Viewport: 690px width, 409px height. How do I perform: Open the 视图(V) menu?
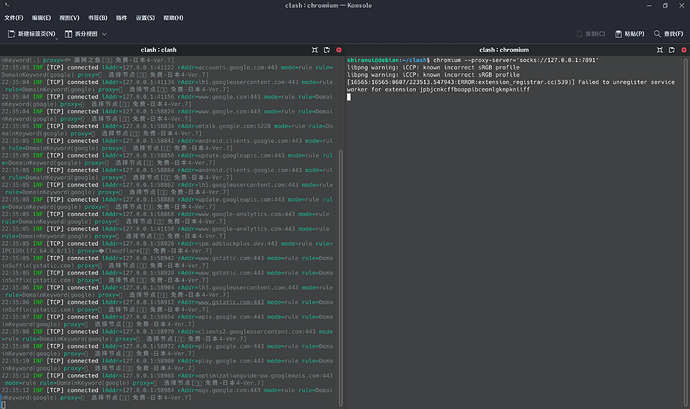click(70, 18)
